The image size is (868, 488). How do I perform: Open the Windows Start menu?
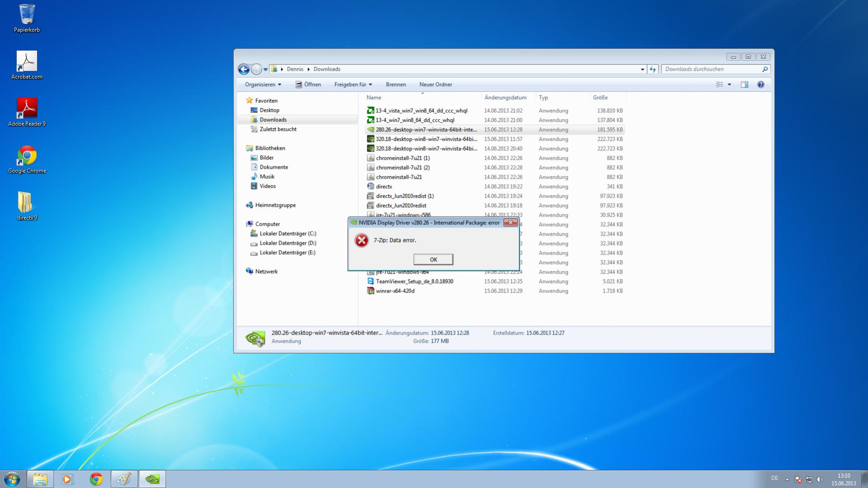(12, 479)
